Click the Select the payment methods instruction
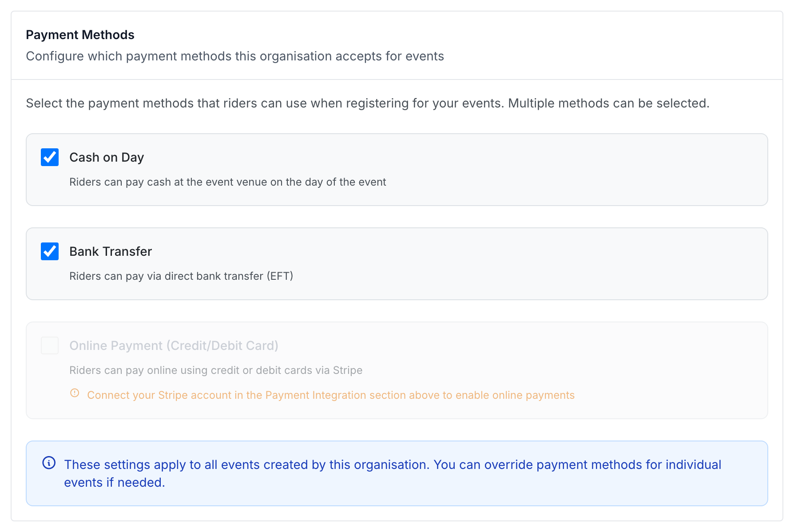 tap(368, 103)
